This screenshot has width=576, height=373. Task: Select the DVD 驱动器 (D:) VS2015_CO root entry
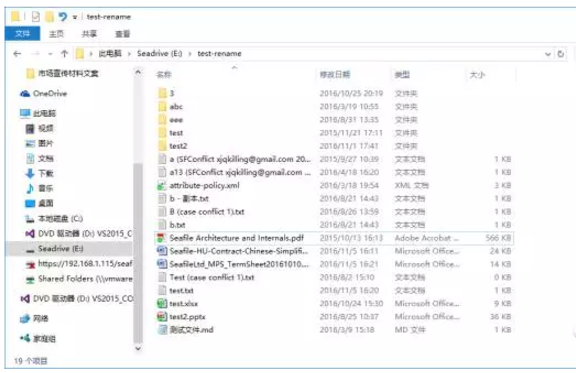pos(76,298)
